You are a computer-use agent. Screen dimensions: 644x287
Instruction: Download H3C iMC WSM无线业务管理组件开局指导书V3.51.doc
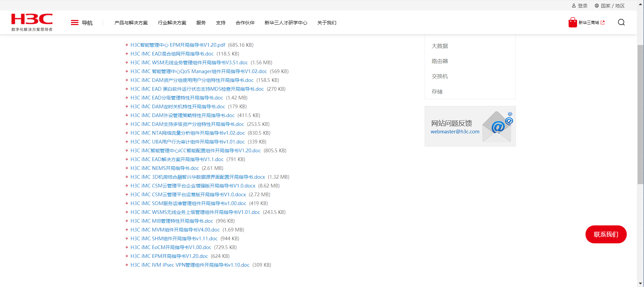tap(189, 63)
